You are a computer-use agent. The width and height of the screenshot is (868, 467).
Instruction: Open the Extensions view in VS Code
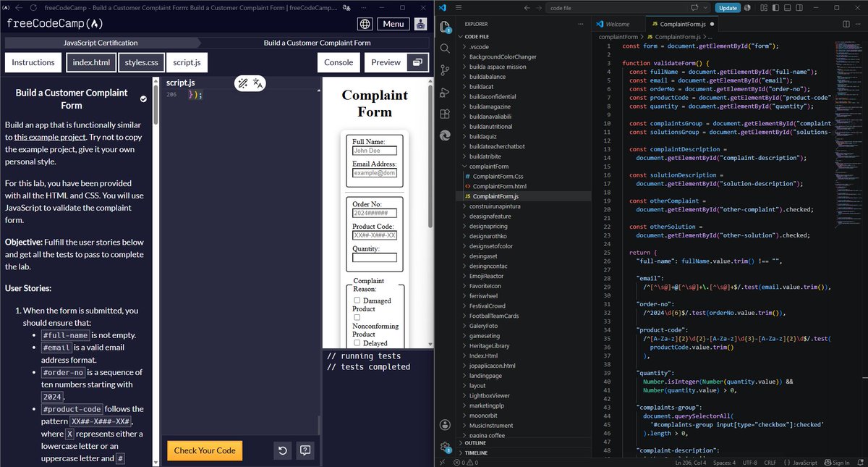(446, 114)
